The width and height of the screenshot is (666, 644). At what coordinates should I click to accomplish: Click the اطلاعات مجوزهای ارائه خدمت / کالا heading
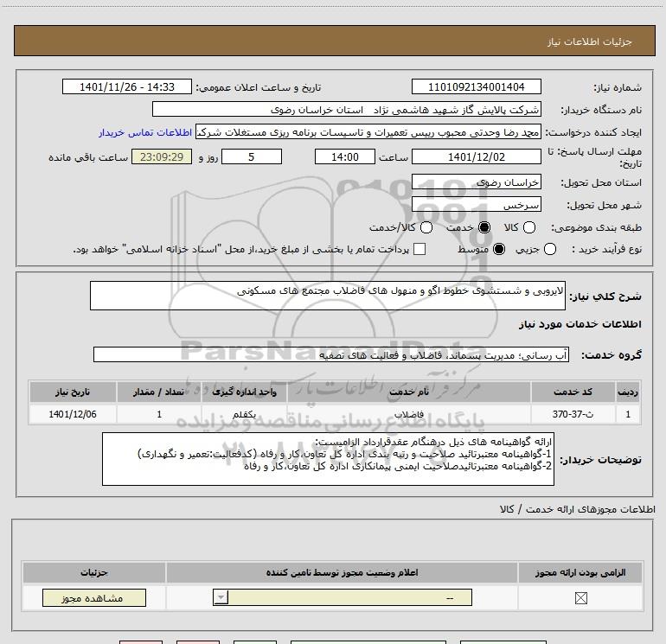coord(578,509)
